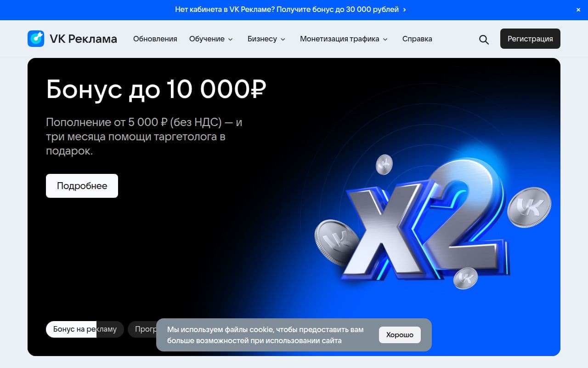The image size is (588, 368).
Task: Open the site search magnifier
Action: click(484, 40)
